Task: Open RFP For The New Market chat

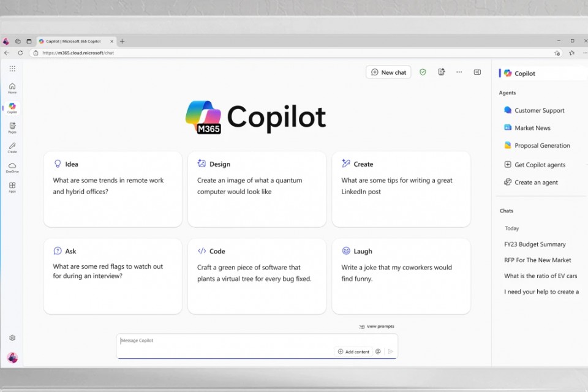Action: coord(537,260)
